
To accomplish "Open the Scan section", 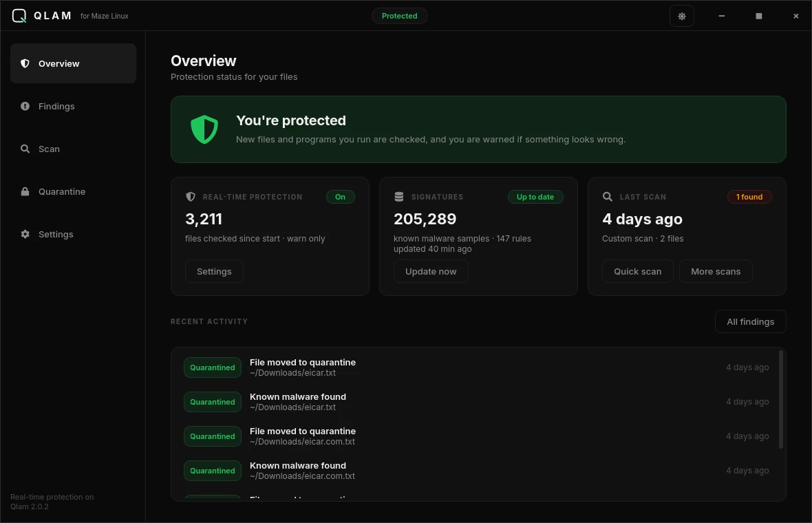I will [x=73, y=149].
